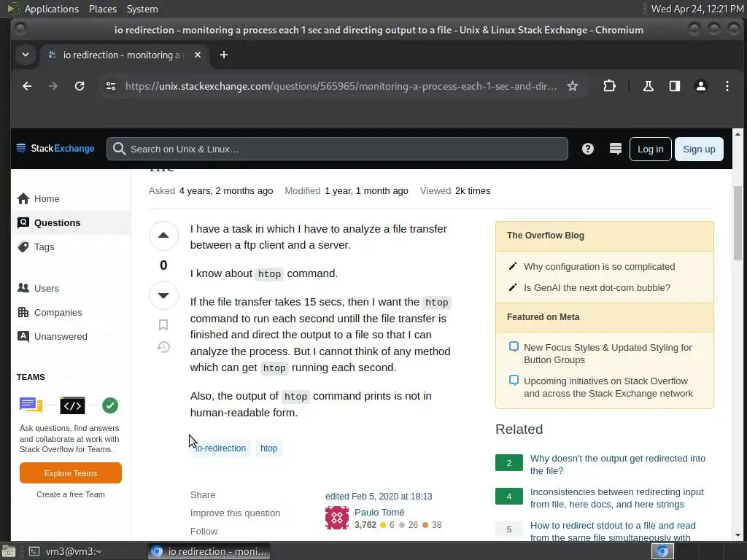
Task: Show the question activity history
Action: [163, 346]
